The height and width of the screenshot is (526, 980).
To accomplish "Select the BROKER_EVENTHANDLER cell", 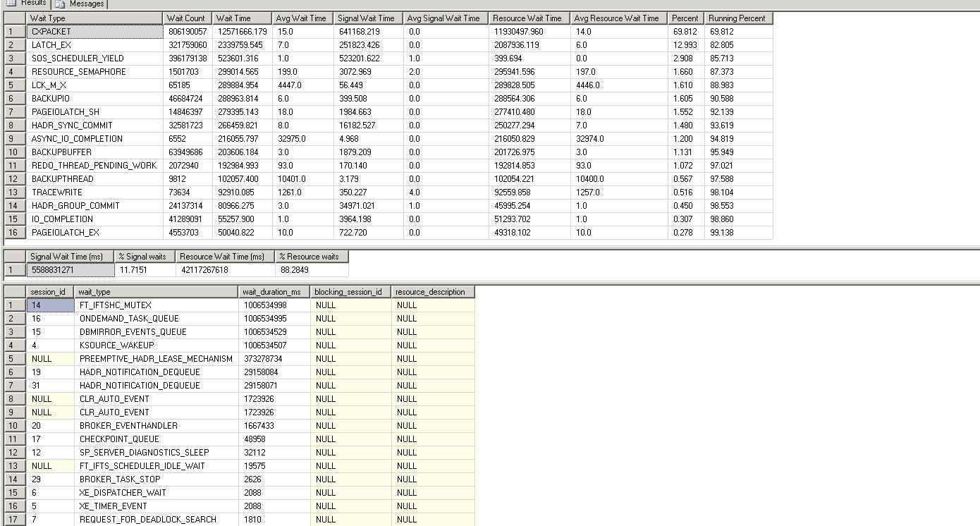I will (x=157, y=426).
